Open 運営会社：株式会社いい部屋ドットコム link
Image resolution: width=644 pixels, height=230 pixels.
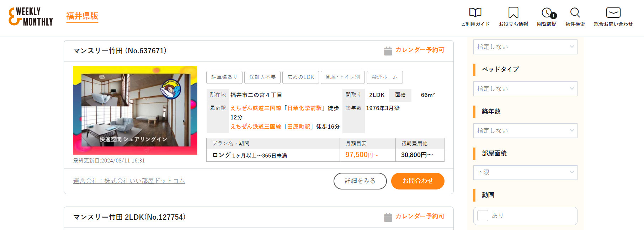(129, 181)
